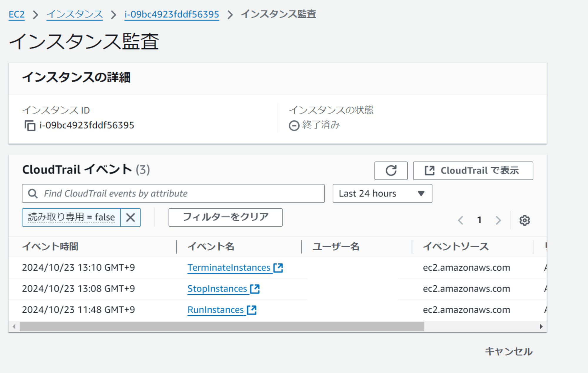Open the StopInstances event link
The height and width of the screenshot is (373, 588).
[x=217, y=289]
